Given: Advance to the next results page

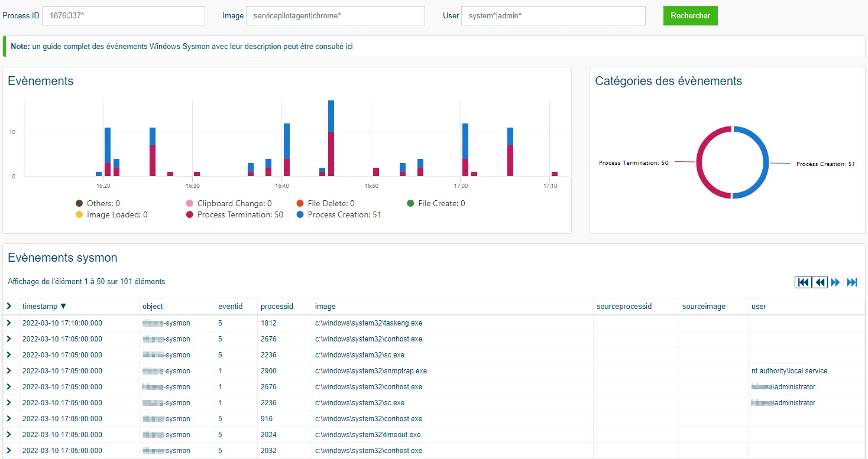Looking at the screenshot, I should 835,282.
